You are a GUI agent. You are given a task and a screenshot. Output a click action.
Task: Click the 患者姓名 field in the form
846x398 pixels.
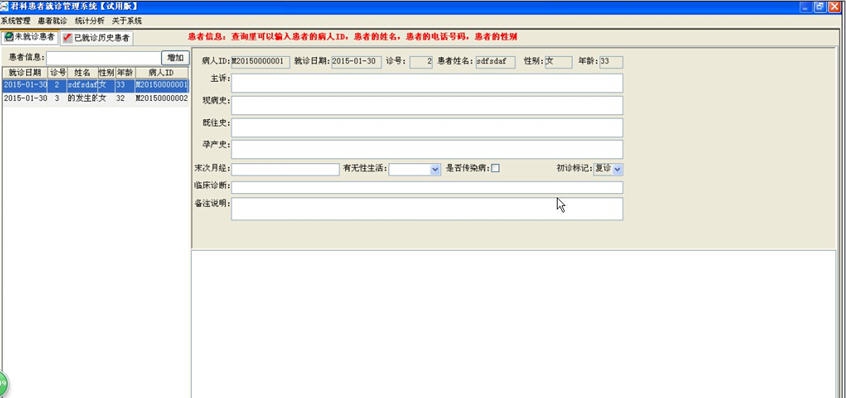click(x=495, y=62)
